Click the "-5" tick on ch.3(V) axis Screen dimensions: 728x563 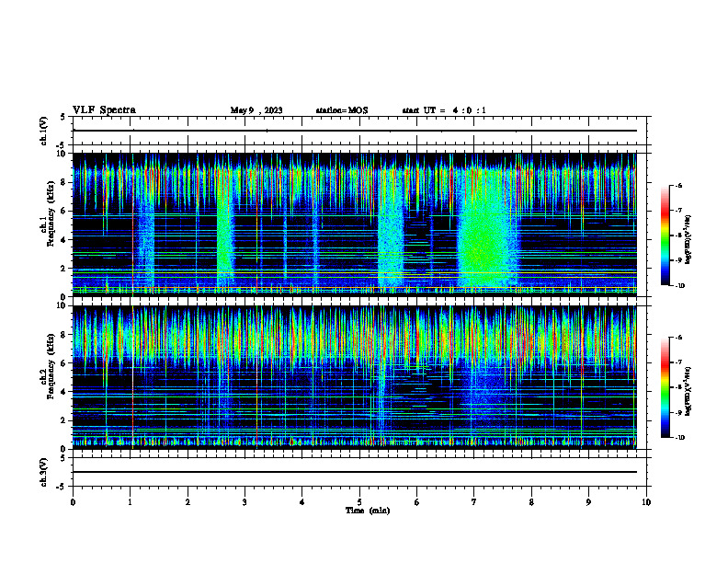(x=63, y=487)
